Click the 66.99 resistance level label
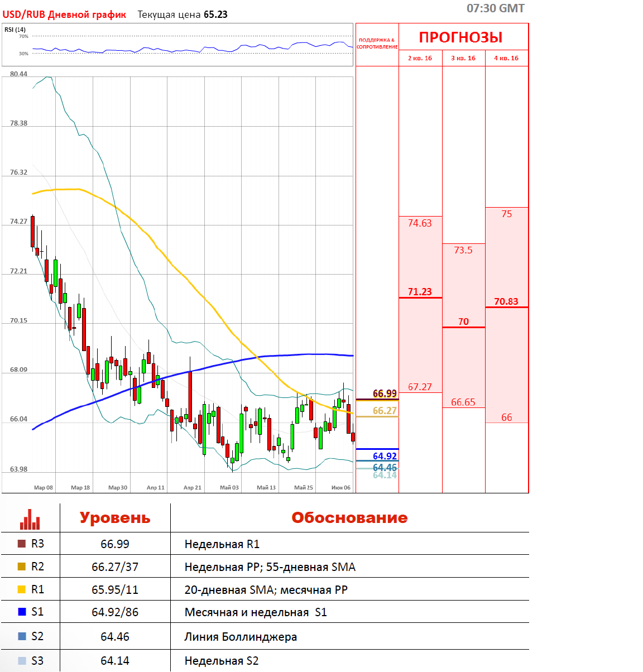Image resolution: width=643 pixels, height=672 pixels. click(x=385, y=393)
